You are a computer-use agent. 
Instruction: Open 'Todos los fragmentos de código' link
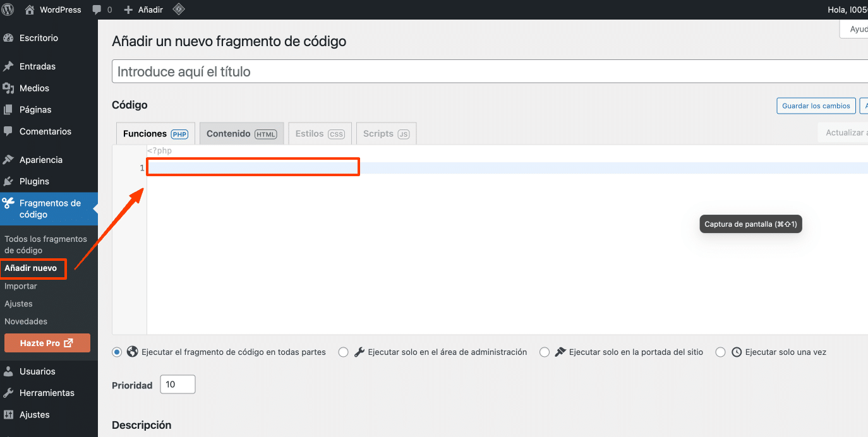[x=45, y=244]
